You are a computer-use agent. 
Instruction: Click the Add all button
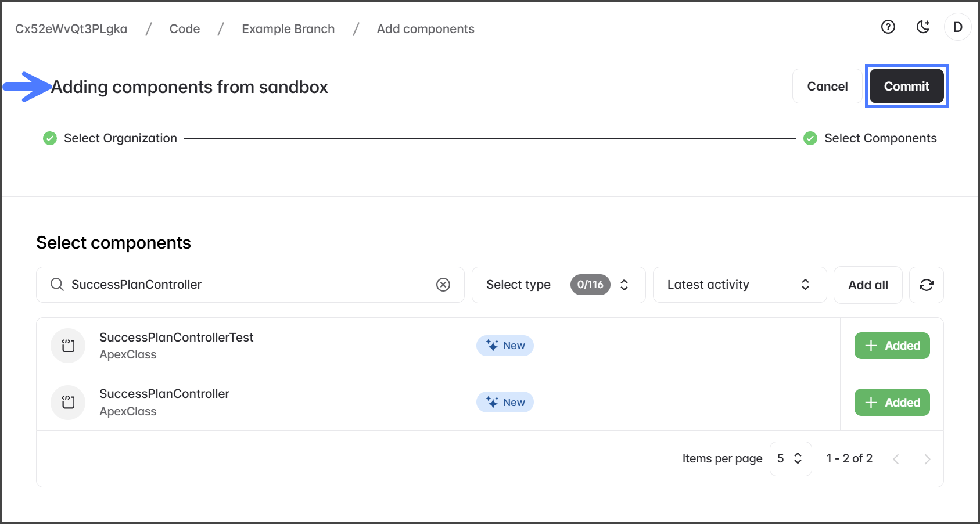pyautogui.click(x=867, y=285)
